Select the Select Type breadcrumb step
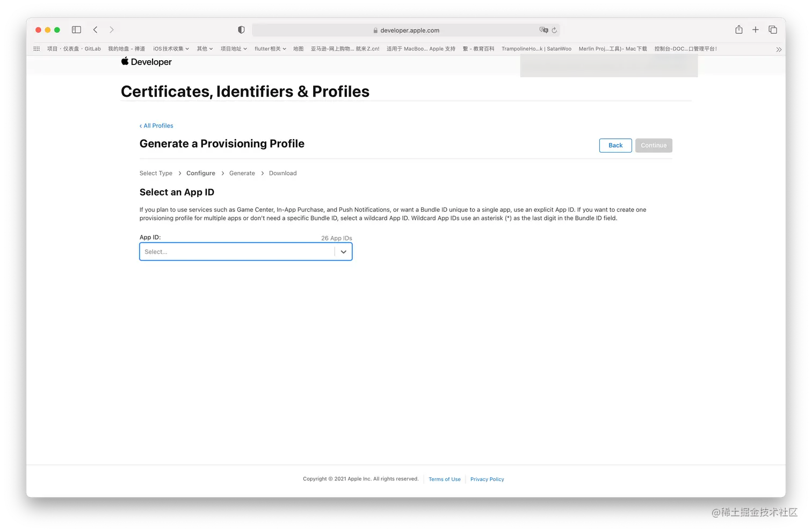 pyautogui.click(x=156, y=173)
